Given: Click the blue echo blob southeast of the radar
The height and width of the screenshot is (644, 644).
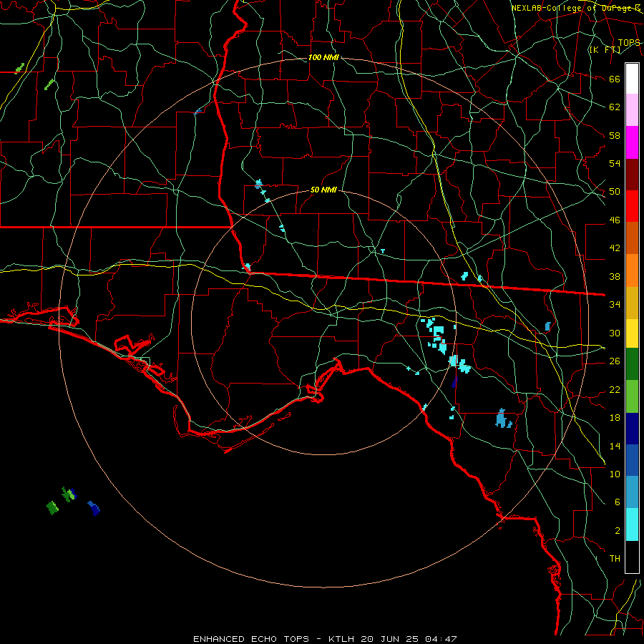Looking at the screenshot, I should point(503,419).
